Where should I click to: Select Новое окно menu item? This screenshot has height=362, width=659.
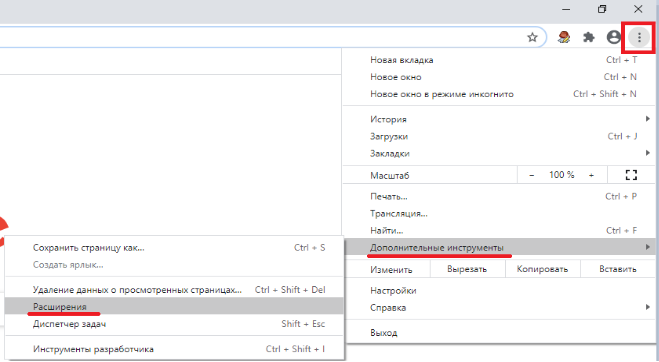(x=499, y=77)
